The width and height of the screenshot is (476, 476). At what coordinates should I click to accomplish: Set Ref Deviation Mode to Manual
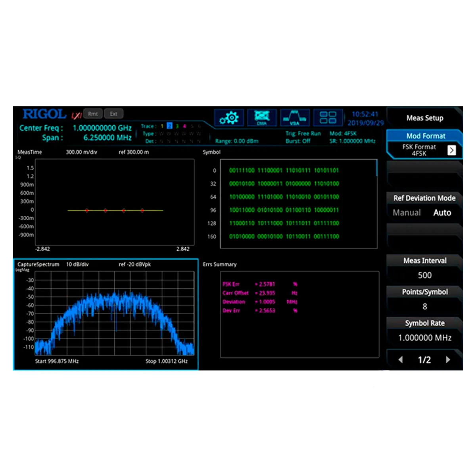407,213
